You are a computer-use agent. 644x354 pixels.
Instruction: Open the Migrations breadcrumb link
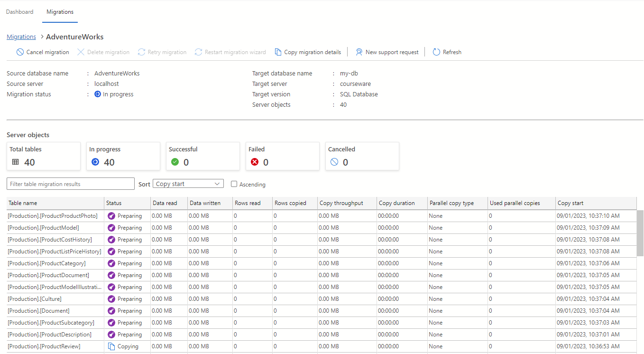coord(21,37)
